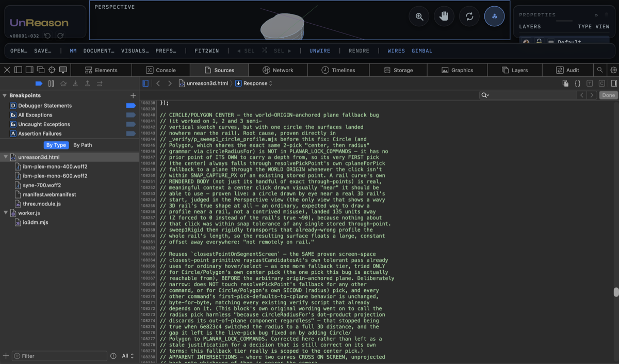619x364 pixels.
Task: Toggle GIMBAL in app toolbar
Action: (x=422, y=51)
